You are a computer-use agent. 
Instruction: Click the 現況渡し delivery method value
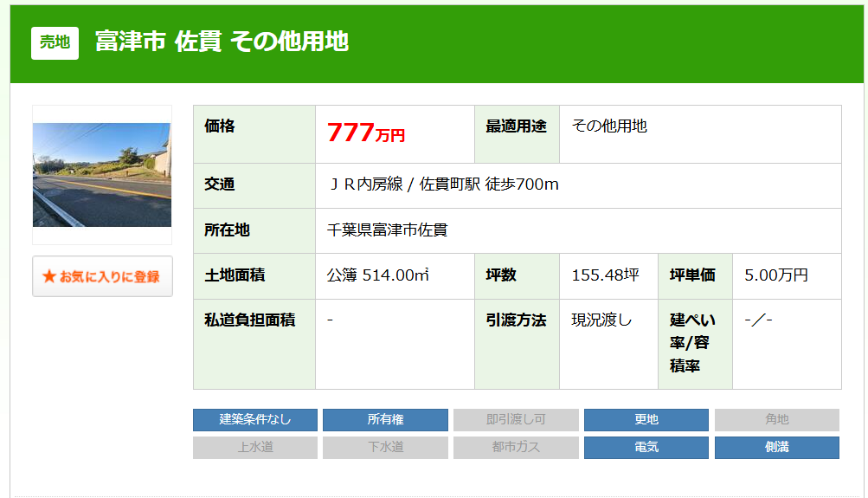coord(601,320)
